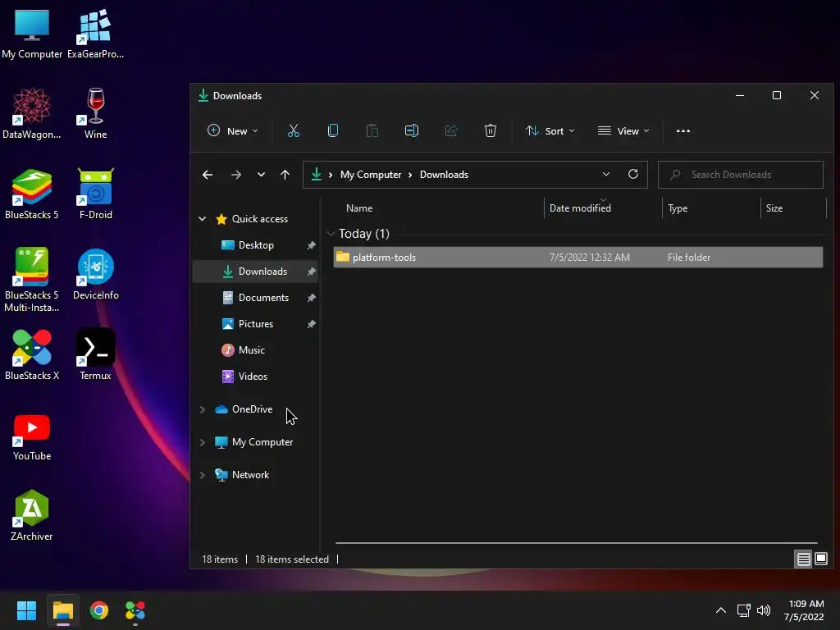Open the ExaGearPro desktop icon
This screenshot has width=840, height=630.
[95, 33]
